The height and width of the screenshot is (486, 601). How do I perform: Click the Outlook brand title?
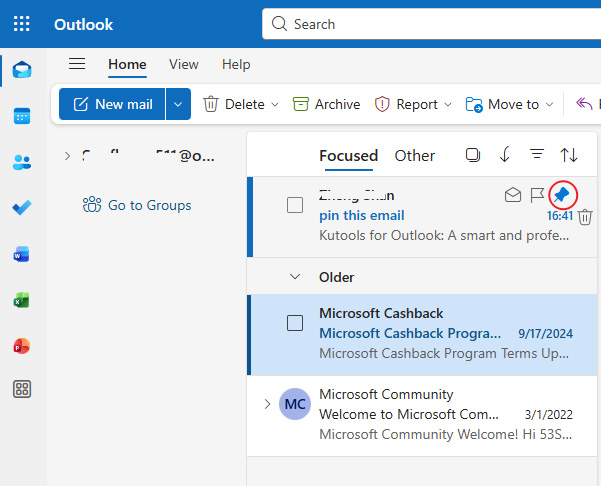click(83, 25)
